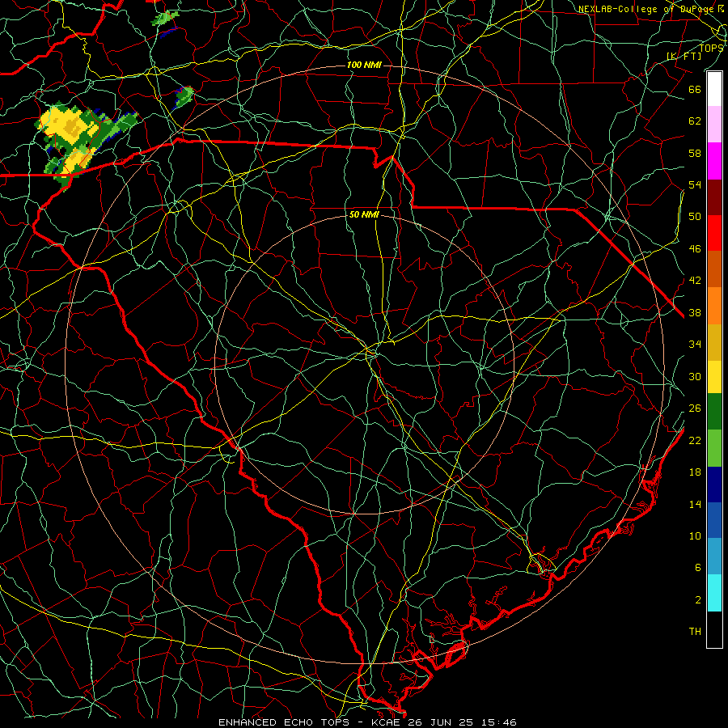Pick the gold legend swatch
This screenshot has height=728, width=728.
click(x=714, y=341)
